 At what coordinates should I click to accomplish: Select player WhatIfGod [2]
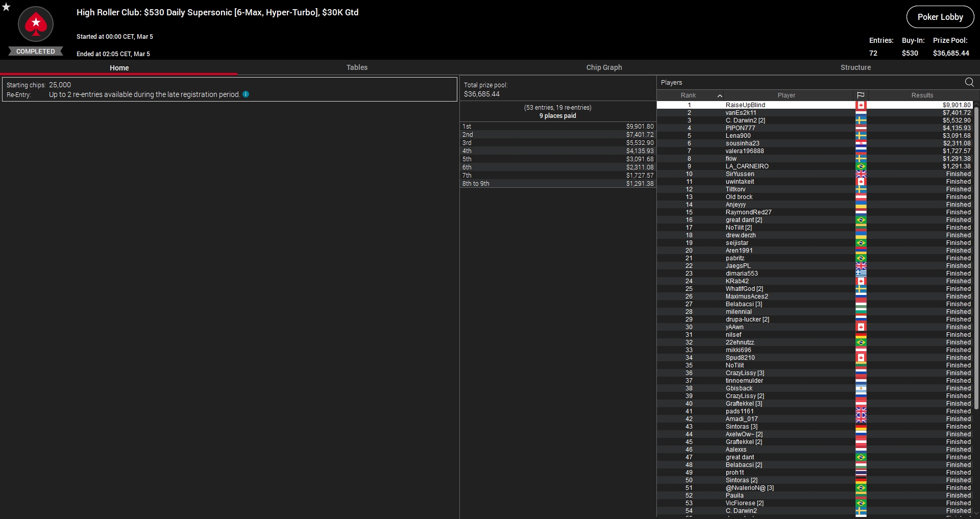815,289
